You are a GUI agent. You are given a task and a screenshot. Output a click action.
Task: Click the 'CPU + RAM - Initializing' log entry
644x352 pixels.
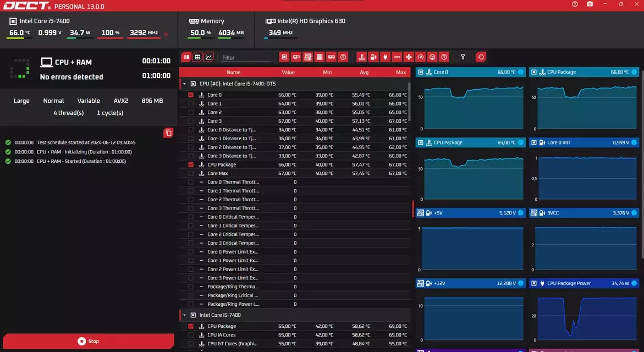pos(84,152)
